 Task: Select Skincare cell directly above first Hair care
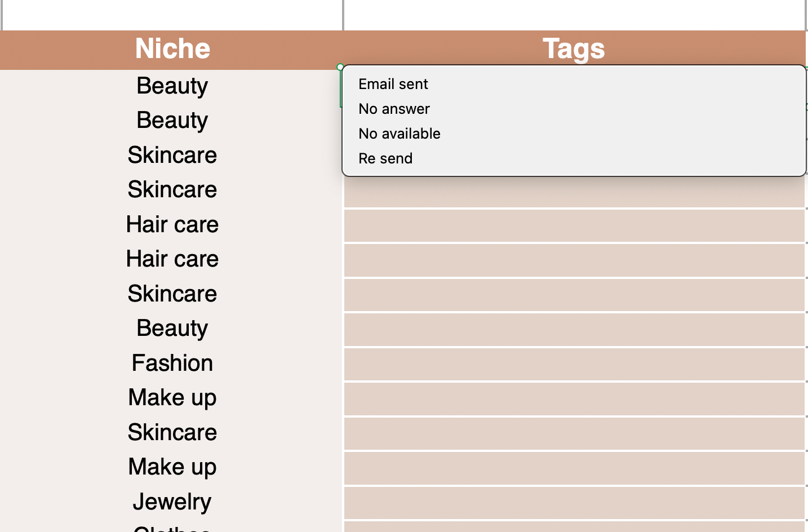coord(172,190)
